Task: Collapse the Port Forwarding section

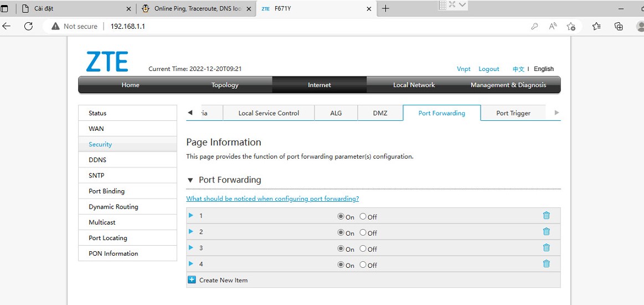Action: (190, 180)
